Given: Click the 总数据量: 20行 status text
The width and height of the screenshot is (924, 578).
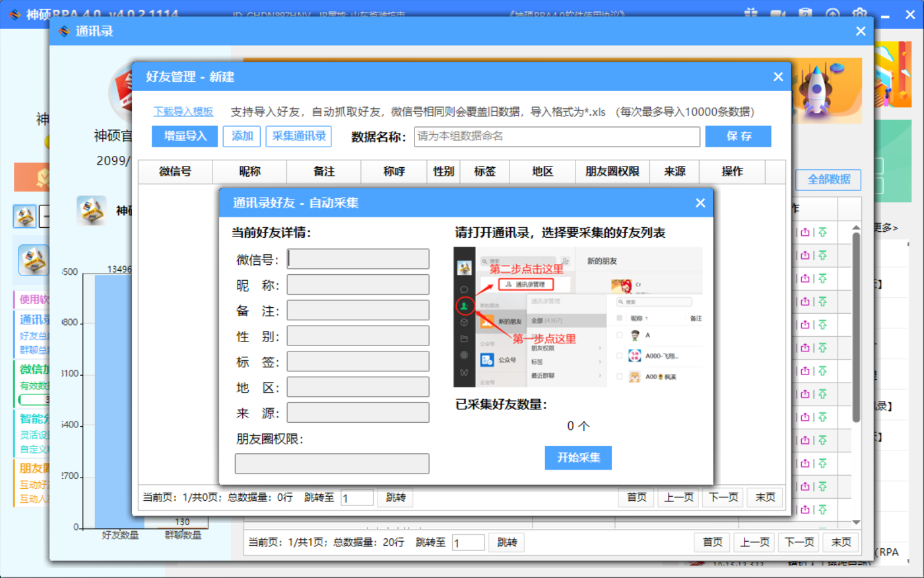Looking at the screenshot, I should (x=369, y=542).
